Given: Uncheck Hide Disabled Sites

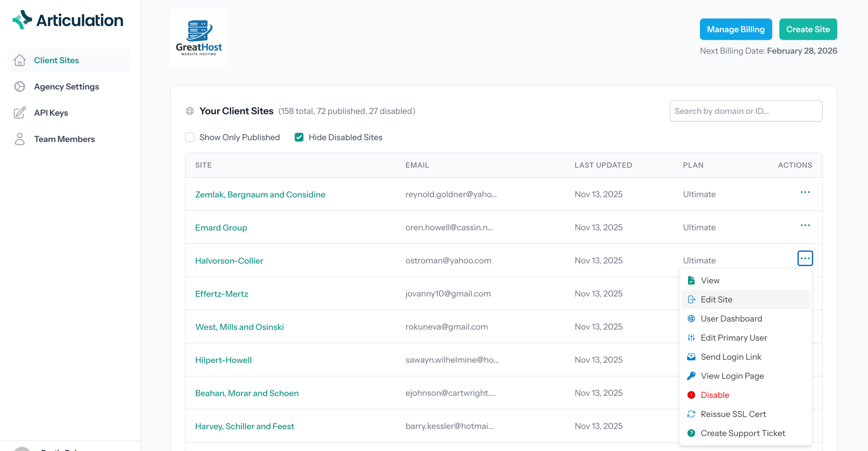Looking at the screenshot, I should (299, 137).
